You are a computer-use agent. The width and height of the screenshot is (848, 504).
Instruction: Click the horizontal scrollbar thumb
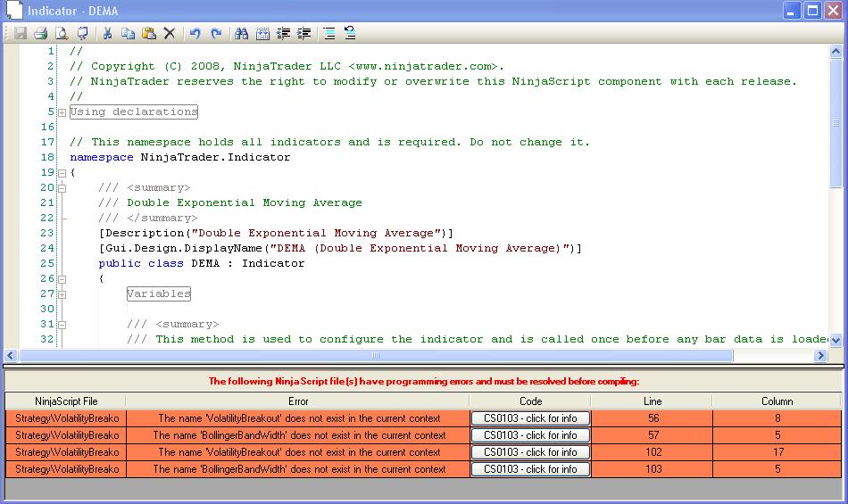pos(376,355)
